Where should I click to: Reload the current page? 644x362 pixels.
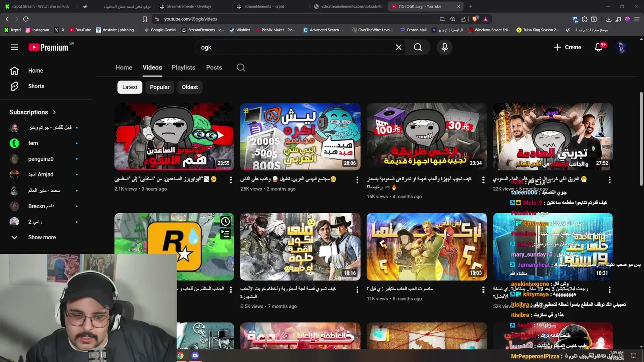(26, 19)
